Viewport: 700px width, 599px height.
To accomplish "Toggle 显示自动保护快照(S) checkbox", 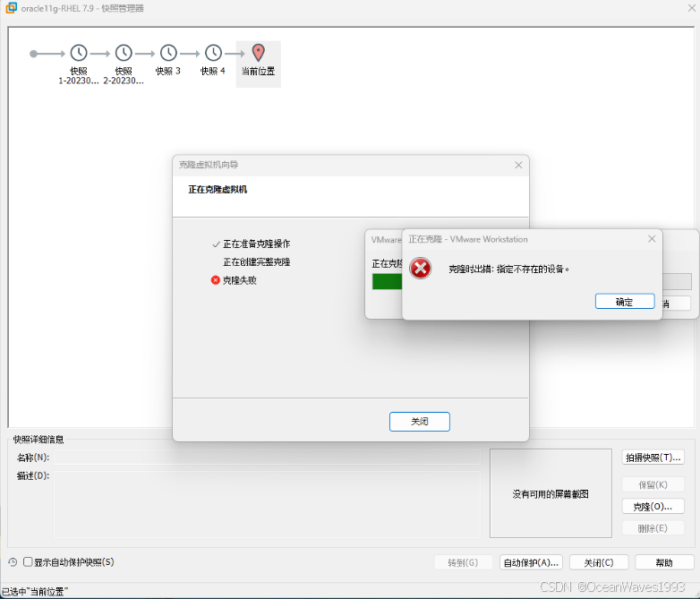I will (x=28, y=562).
